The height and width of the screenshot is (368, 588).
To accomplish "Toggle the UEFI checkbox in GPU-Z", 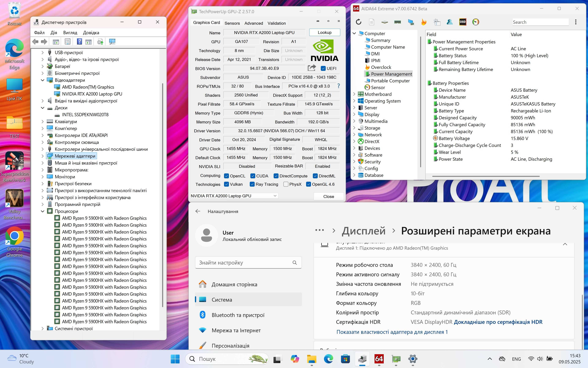I will [x=323, y=68].
